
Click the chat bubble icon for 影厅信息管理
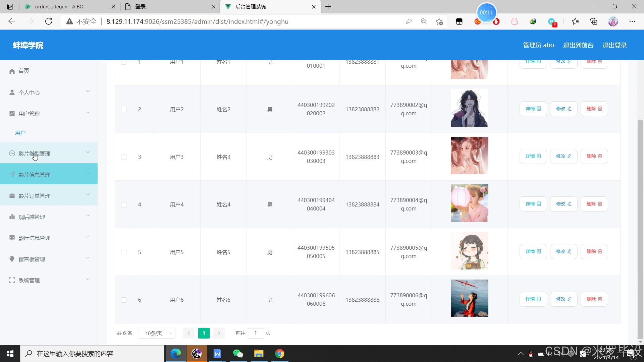[x=12, y=238]
